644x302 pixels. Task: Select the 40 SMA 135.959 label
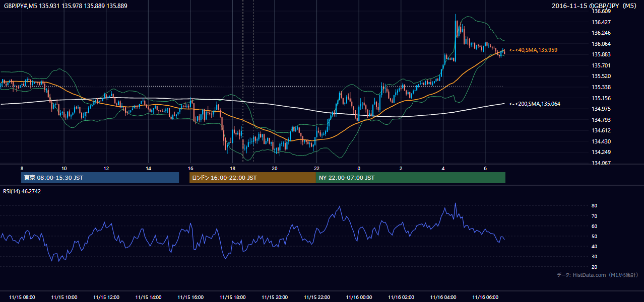click(x=533, y=50)
